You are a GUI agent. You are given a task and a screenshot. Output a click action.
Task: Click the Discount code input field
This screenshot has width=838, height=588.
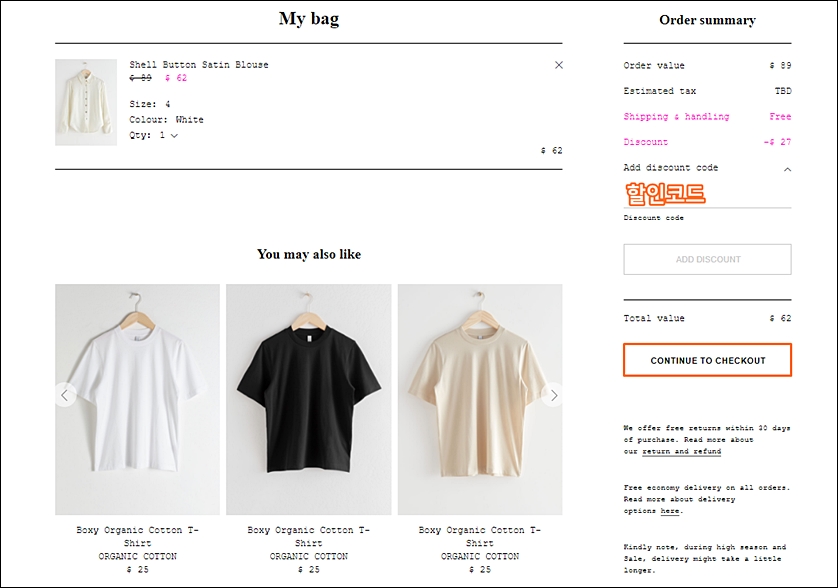pos(707,195)
